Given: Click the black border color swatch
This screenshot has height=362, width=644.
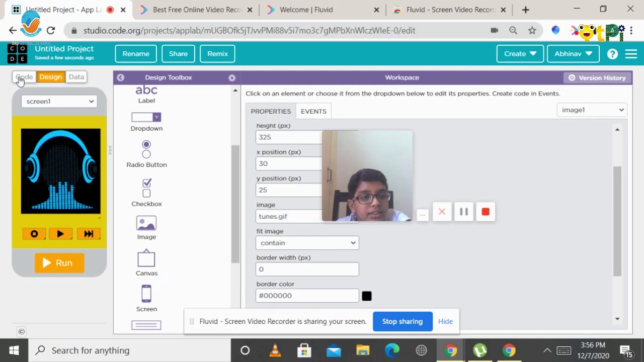Looking at the screenshot, I should point(367,296).
